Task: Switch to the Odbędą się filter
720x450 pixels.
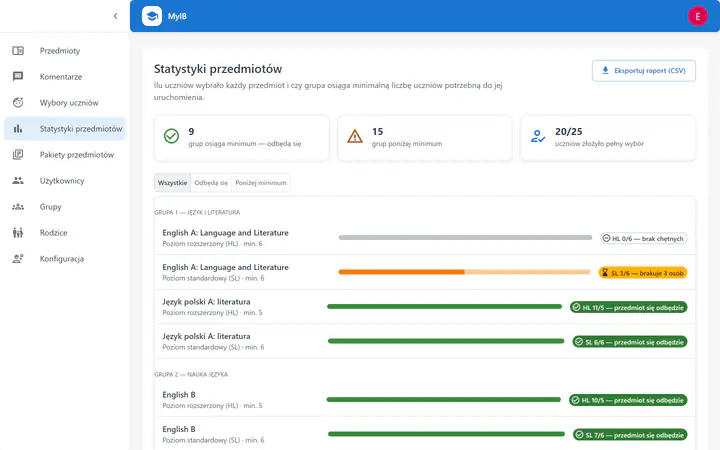Action: pos(211,183)
